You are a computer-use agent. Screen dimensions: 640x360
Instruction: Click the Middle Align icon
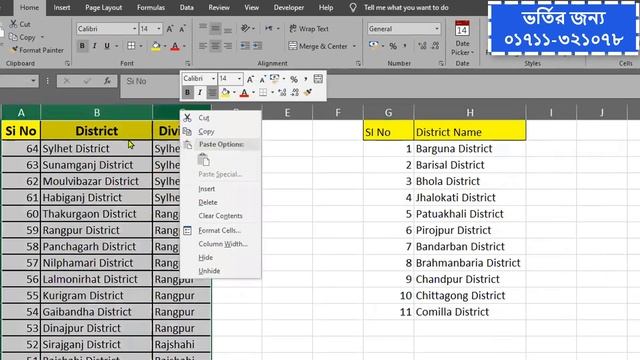[215, 28]
